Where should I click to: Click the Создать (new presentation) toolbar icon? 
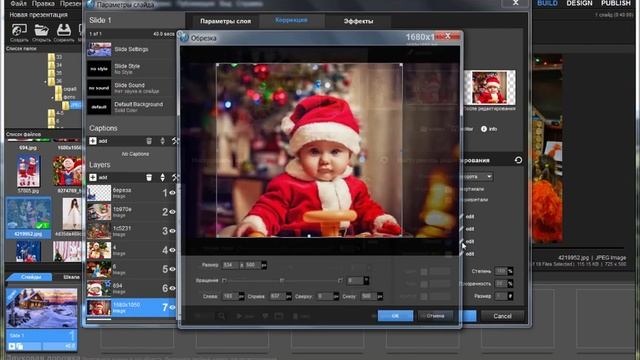click(x=19, y=31)
